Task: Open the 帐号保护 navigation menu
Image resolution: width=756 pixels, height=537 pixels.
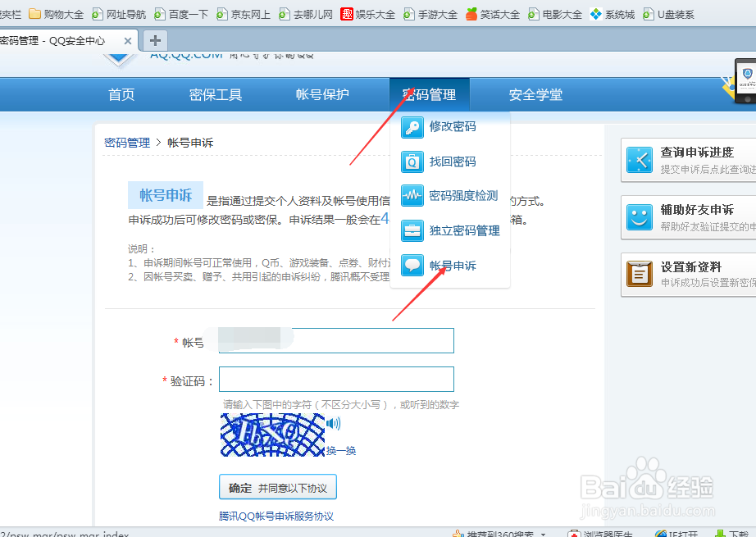Action: click(322, 94)
